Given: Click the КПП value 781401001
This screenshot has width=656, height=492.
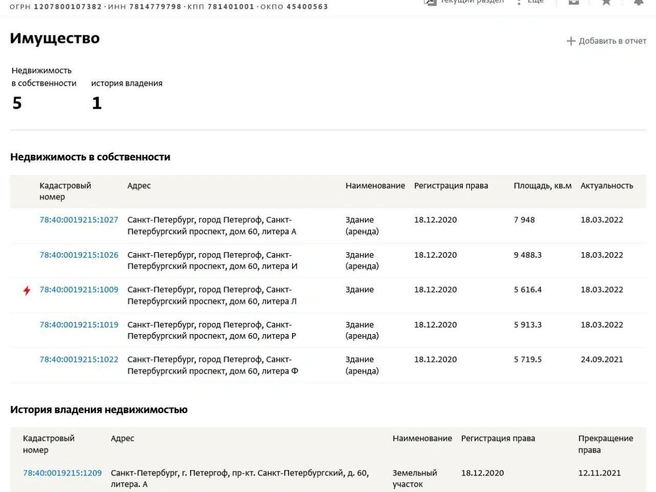Looking at the screenshot, I should point(231,7).
